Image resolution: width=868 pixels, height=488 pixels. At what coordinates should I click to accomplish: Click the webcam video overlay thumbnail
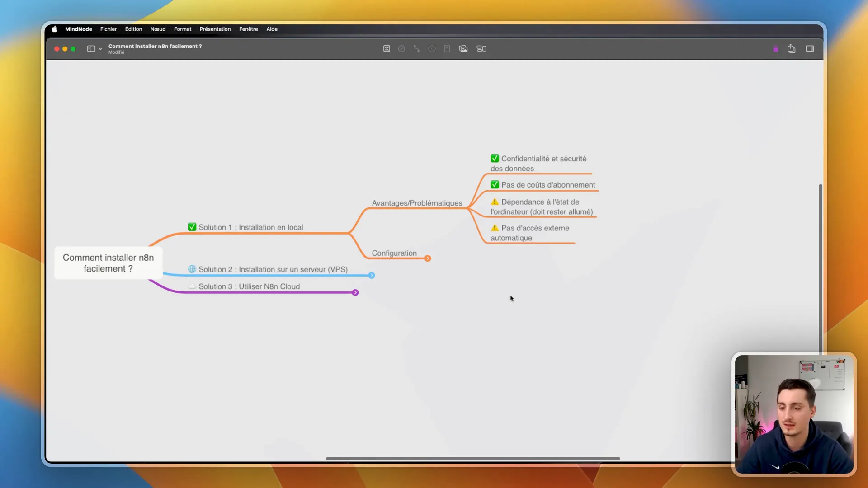(x=794, y=414)
